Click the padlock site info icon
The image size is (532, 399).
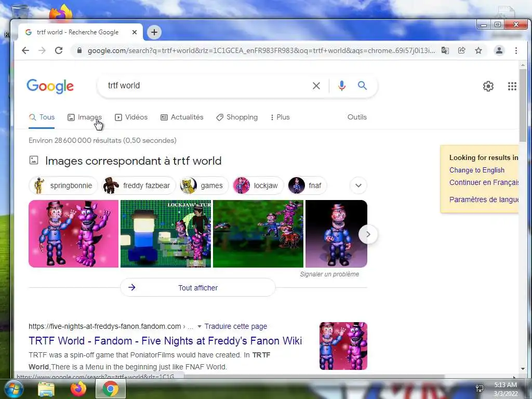pyautogui.click(x=79, y=50)
